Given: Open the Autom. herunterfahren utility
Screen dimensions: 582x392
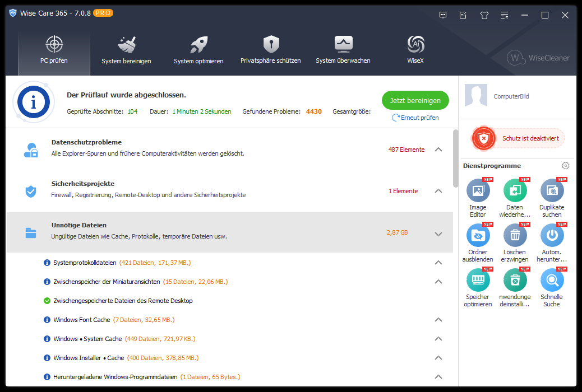Looking at the screenshot, I should (x=552, y=243).
